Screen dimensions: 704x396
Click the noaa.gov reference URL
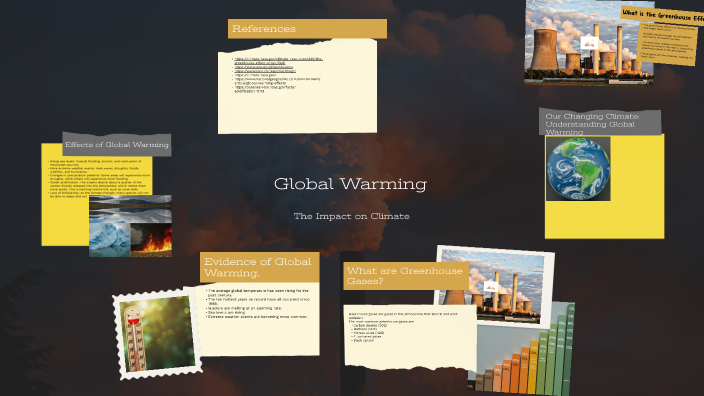click(265, 89)
